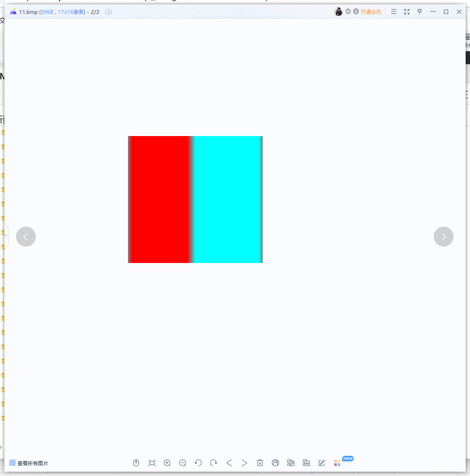The width and height of the screenshot is (470, 476).
Task: Upload image to cloud icon in title bar
Action: coord(109,12)
